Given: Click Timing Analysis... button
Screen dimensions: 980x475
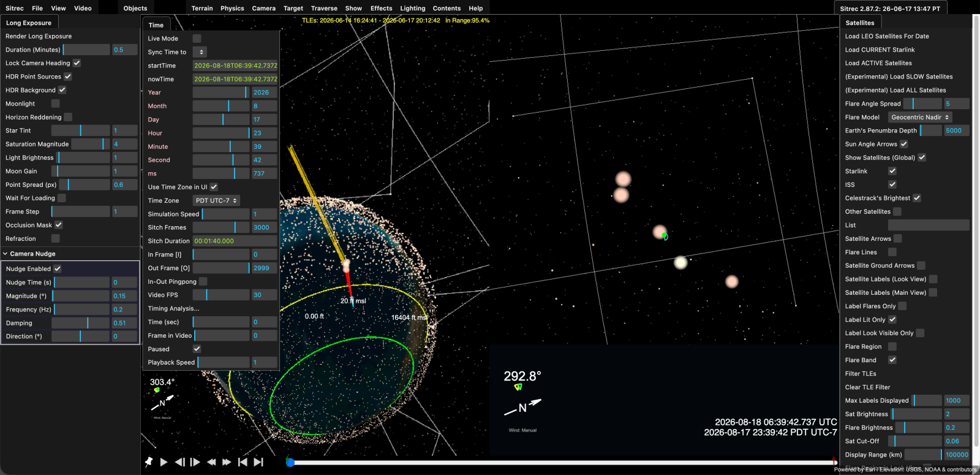Looking at the screenshot, I should click(173, 308).
